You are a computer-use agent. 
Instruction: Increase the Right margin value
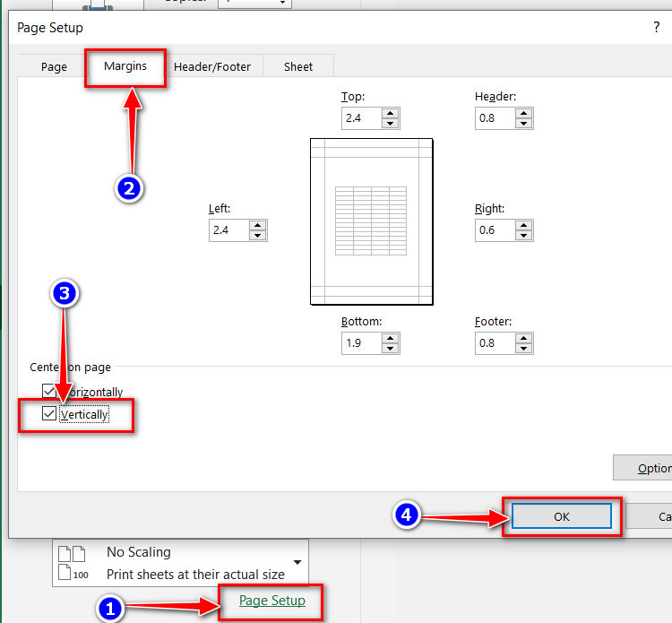click(524, 226)
